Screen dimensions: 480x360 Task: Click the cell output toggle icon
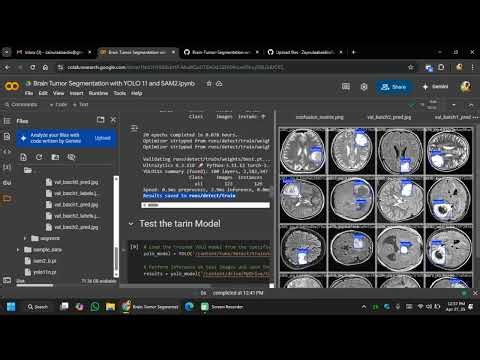134,128
